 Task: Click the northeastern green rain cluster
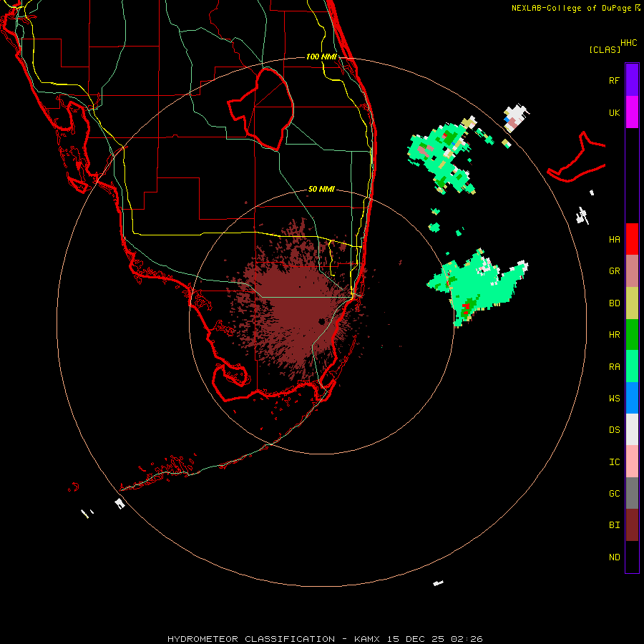(x=443, y=157)
